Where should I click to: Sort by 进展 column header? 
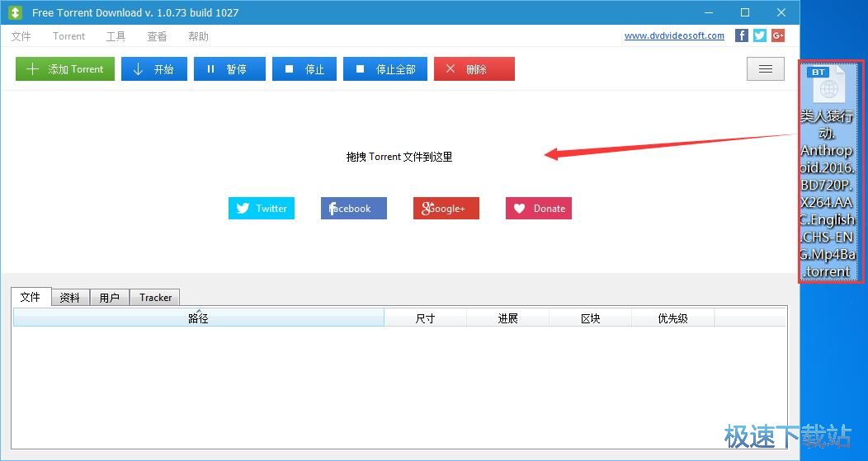click(x=507, y=318)
